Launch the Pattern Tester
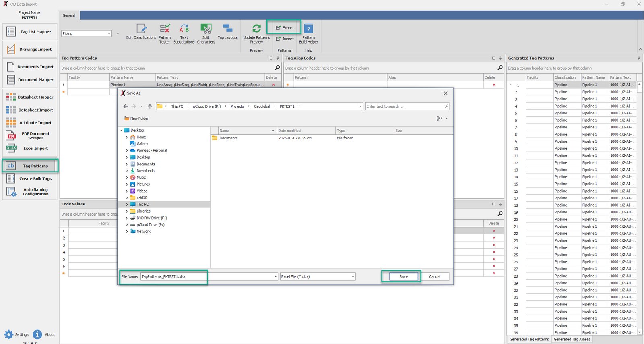Screen dimensions: 644x344 click(x=165, y=33)
